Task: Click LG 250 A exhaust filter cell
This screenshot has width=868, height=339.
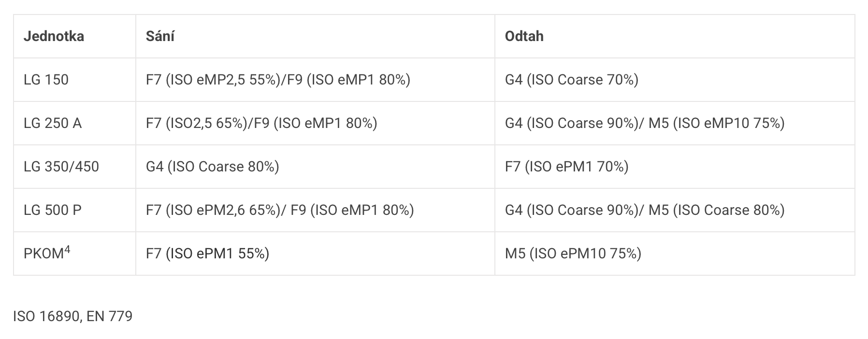Action: [x=644, y=123]
